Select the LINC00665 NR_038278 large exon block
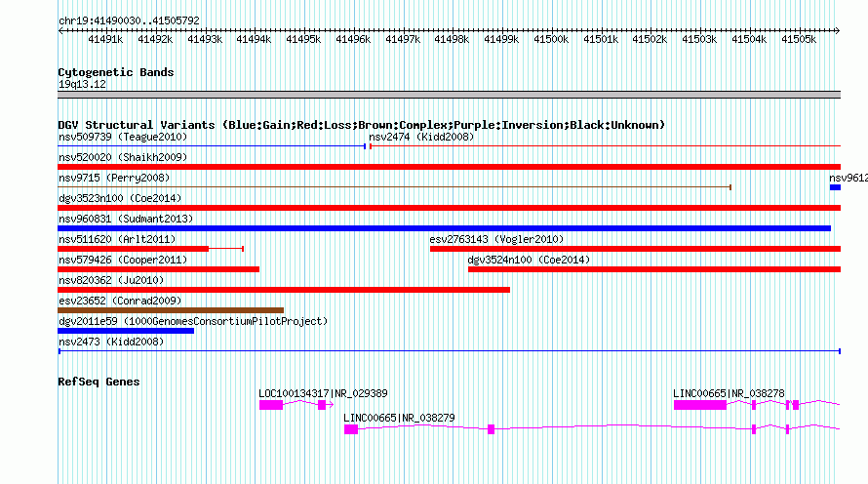 tap(699, 405)
